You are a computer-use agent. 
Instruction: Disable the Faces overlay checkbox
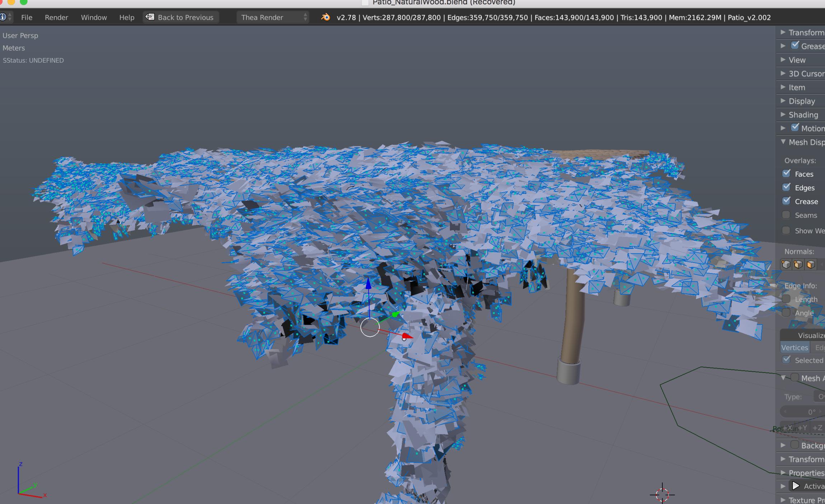click(786, 174)
